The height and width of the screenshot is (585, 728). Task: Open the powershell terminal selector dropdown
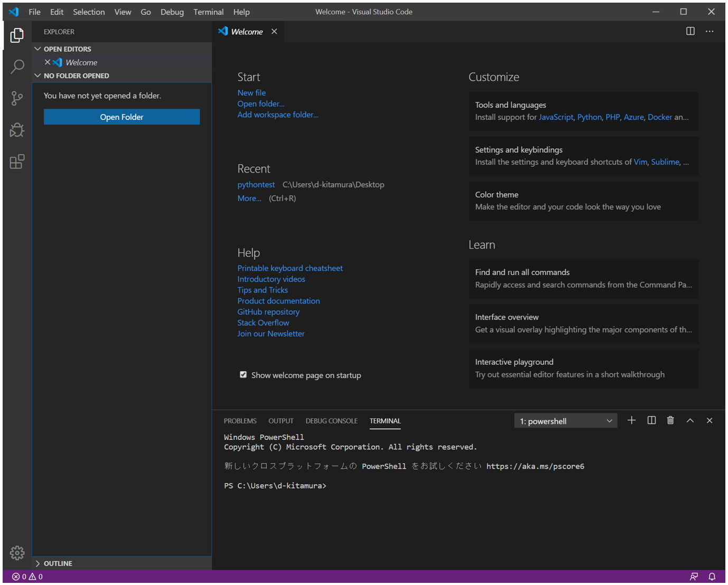(x=565, y=421)
